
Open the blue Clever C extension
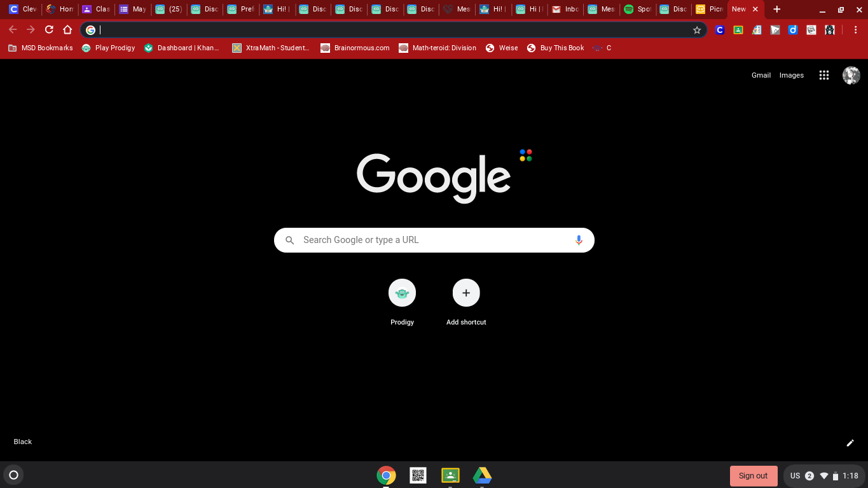720,30
